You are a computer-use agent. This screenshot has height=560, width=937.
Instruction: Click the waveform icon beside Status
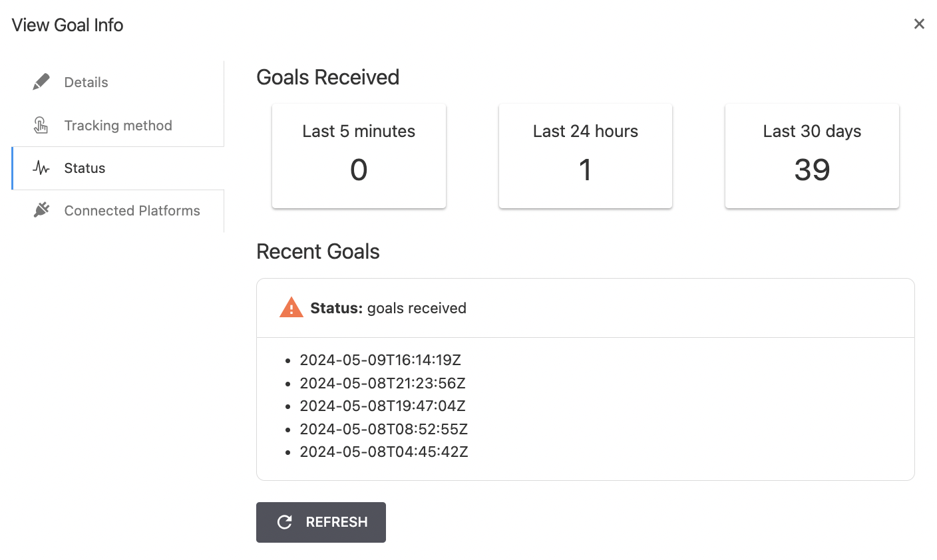tap(41, 168)
